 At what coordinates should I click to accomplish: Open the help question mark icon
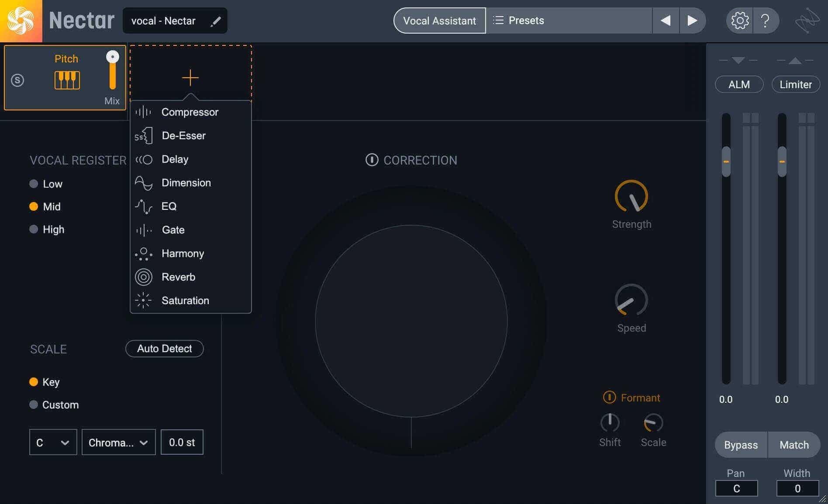pos(765,21)
